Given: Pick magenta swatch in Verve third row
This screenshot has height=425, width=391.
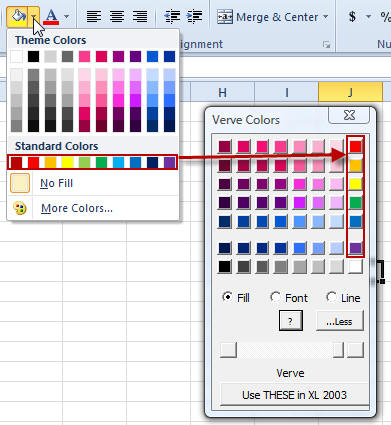Looking at the screenshot, I should point(300,184).
